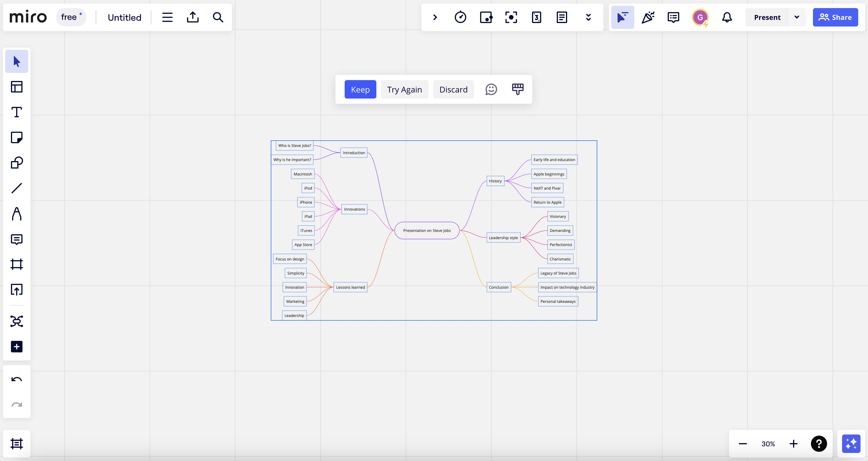Select the Pen drawing tool
Screen dimensions: 868x461
pyautogui.click(x=16, y=214)
